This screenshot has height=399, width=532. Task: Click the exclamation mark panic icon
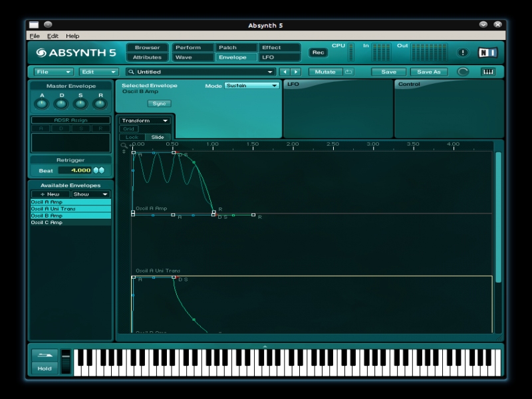coord(463,53)
